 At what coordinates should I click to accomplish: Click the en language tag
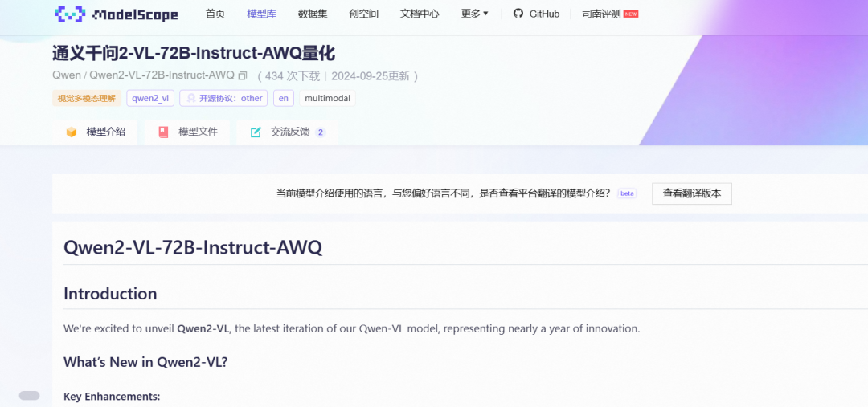point(284,99)
